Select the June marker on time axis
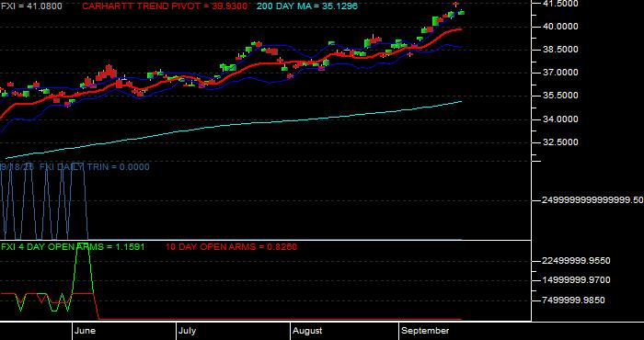The width and height of the screenshot is (644, 340). 85,331
